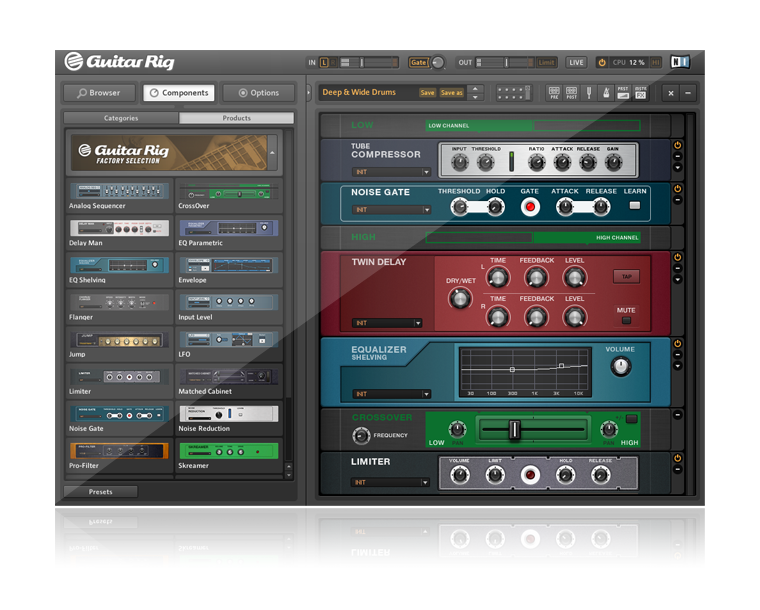
Task: Switch to the Browser tab
Action: (98, 93)
